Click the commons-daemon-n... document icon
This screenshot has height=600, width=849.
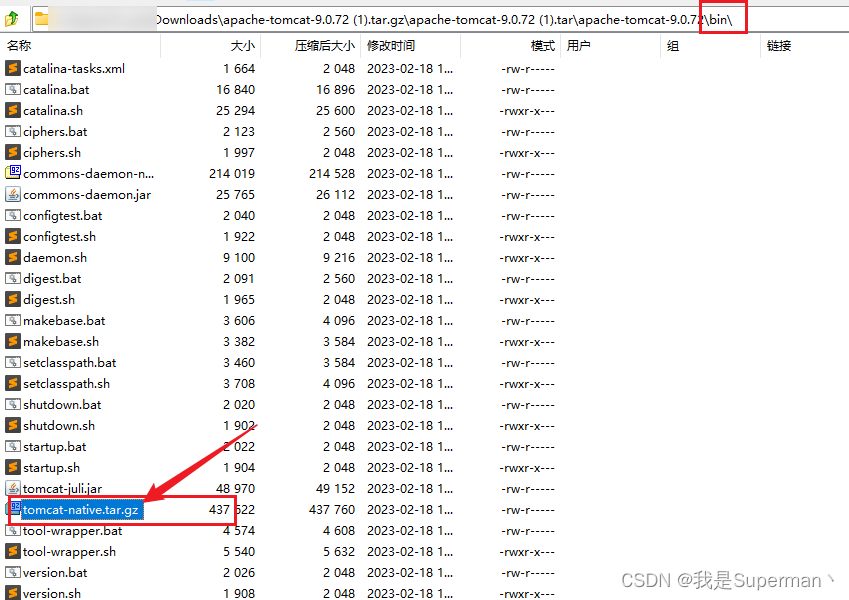click(11, 172)
